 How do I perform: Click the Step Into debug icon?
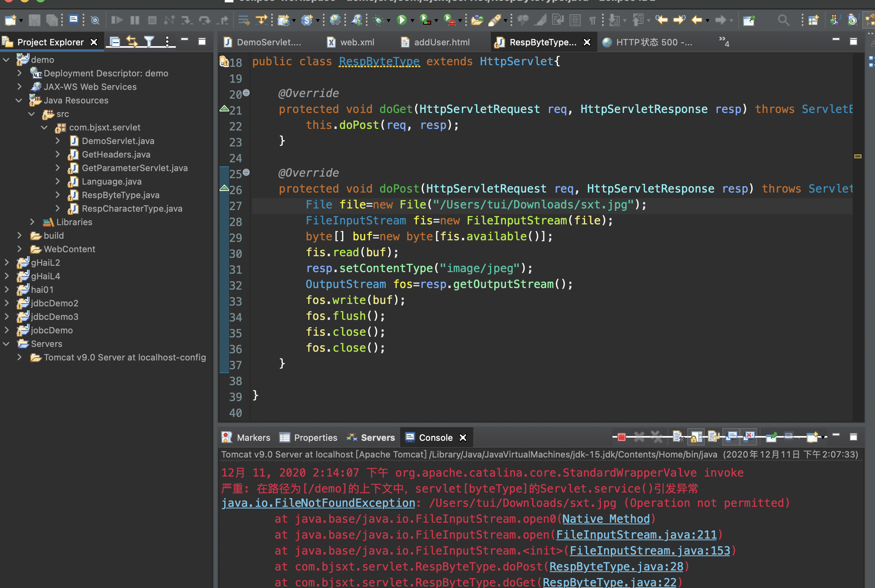coord(186,20)
